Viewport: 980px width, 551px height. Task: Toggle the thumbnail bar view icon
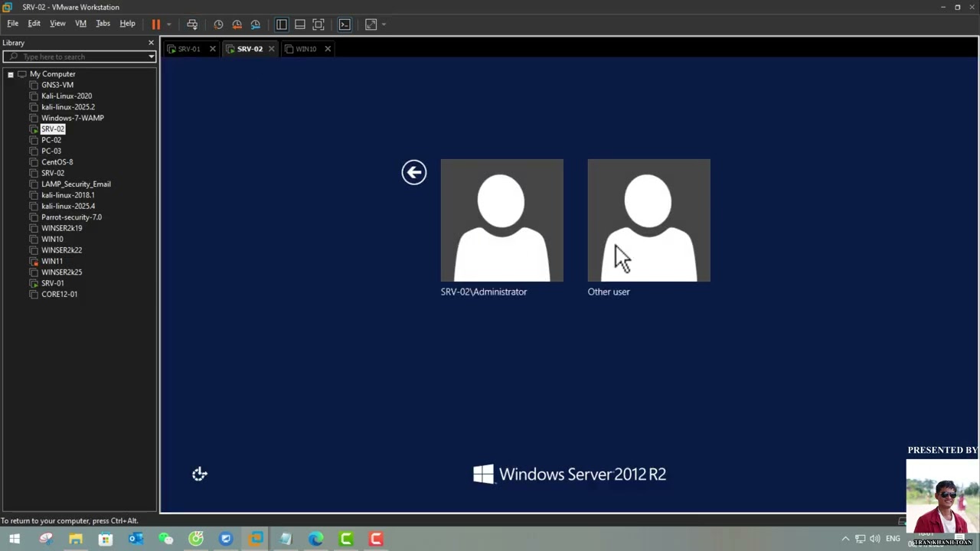pos(300,24)
